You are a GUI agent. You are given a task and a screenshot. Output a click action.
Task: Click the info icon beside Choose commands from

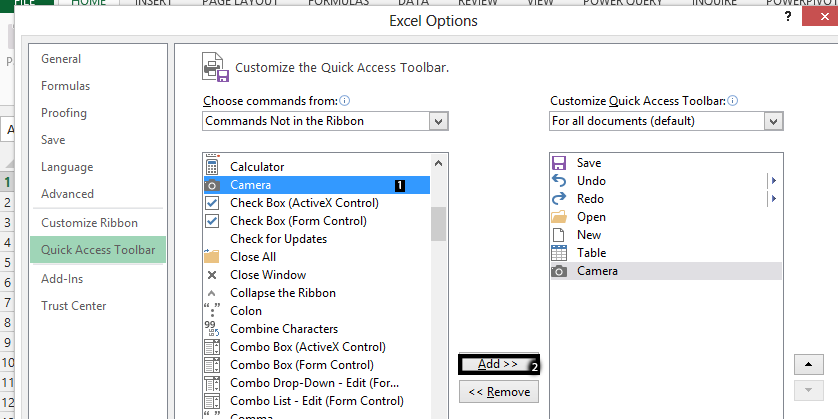pyautogui.click(x=345, y=100)
